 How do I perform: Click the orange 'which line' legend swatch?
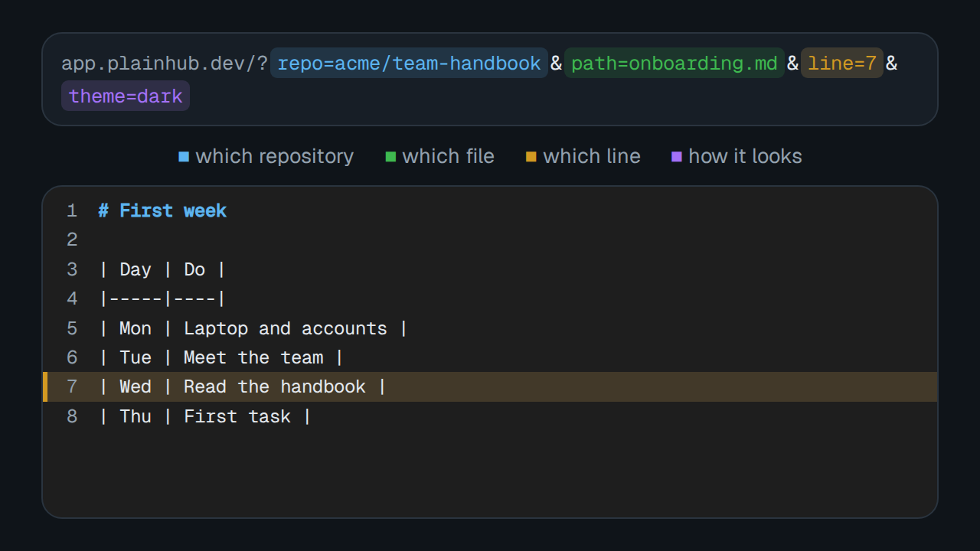point(531,157)
